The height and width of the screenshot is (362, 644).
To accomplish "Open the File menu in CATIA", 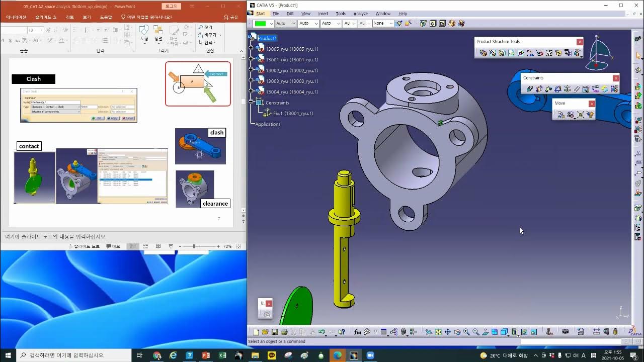I will tap(276, 14).
